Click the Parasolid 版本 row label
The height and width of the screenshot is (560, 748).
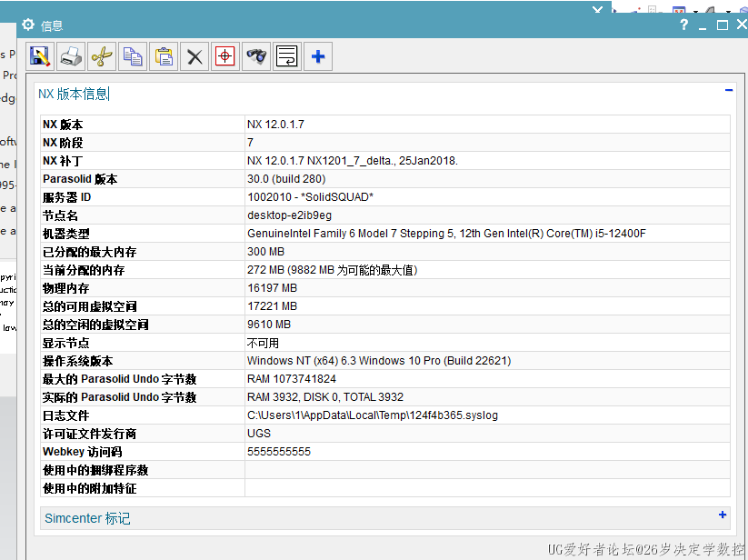[80, 179]
